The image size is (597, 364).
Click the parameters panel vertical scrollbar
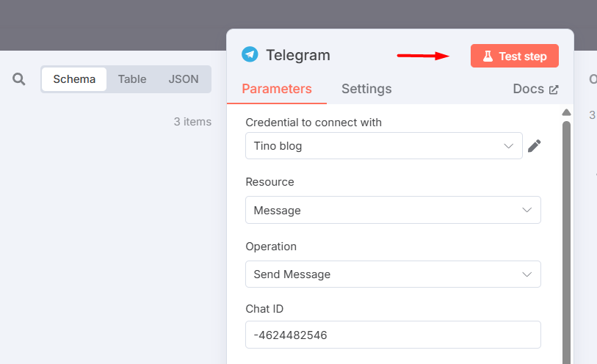567,243
